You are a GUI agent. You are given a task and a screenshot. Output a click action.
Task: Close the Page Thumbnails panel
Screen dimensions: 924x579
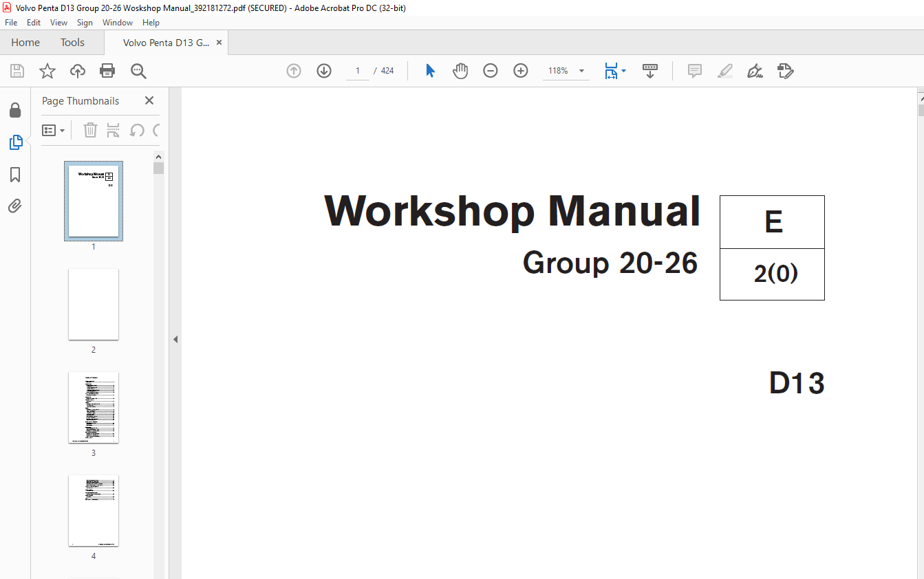pos(149,100)
